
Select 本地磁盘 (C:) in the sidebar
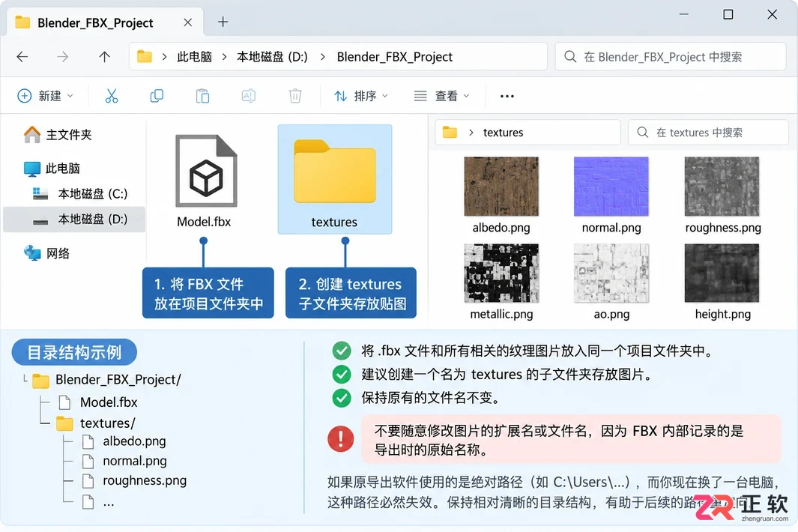tap(80, 193)
